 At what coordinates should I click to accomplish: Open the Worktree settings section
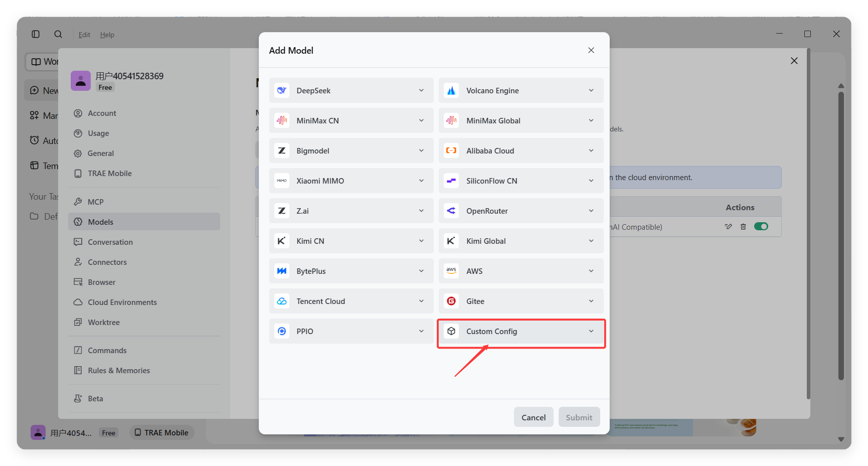coord(144,322)
